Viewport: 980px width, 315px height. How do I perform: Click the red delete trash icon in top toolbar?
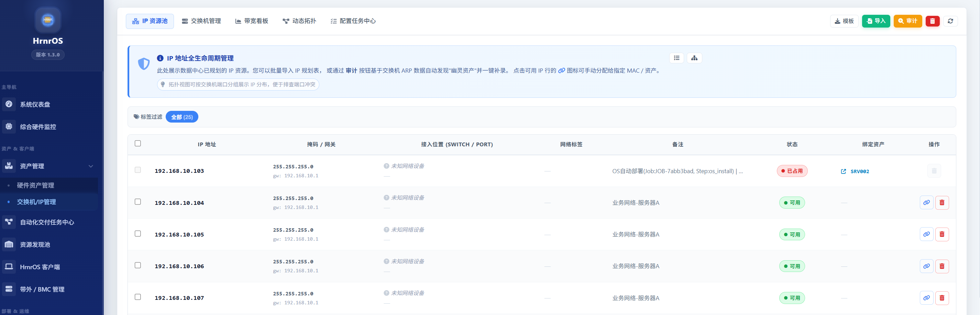click(932, 21)
